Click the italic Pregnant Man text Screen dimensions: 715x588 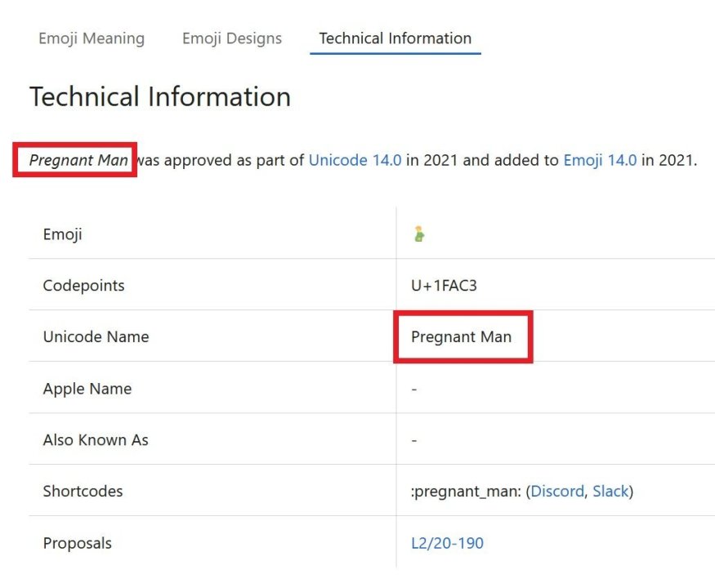78,160
